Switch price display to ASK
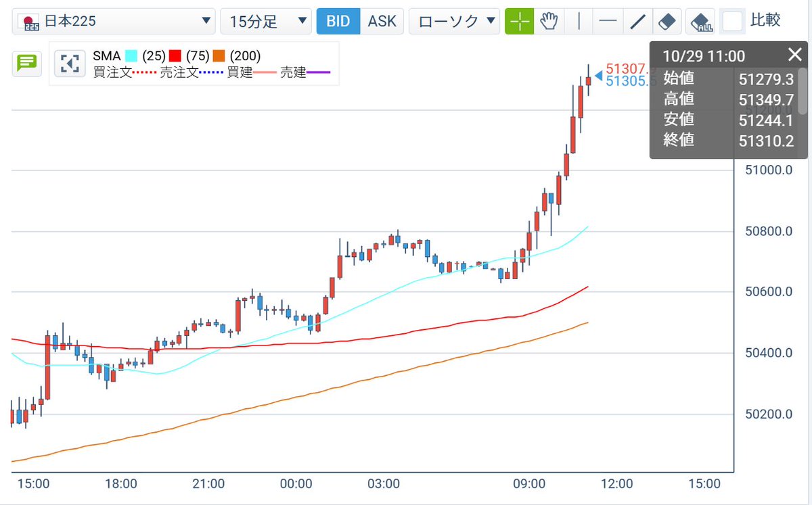 point(381,21)
